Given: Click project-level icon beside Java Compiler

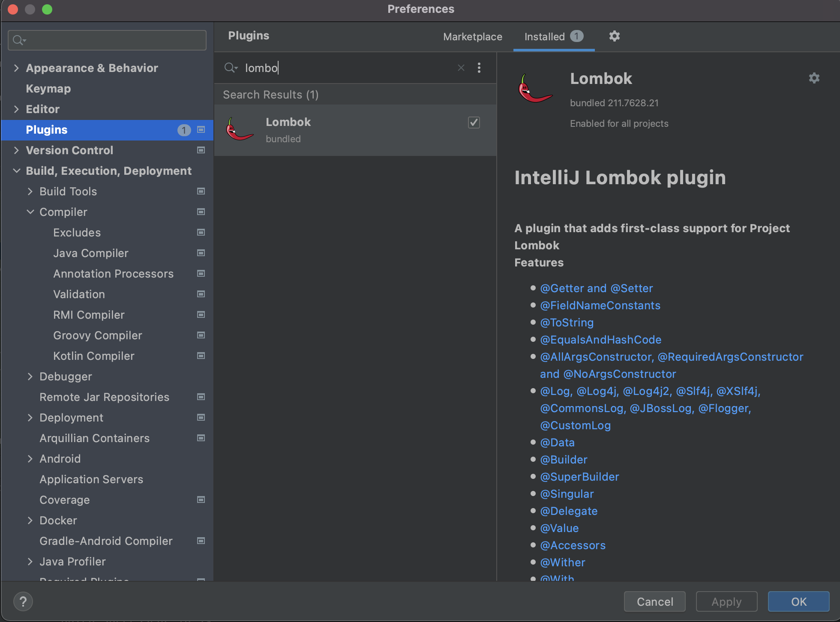Looking at the screenshot, I should [201, 253].
